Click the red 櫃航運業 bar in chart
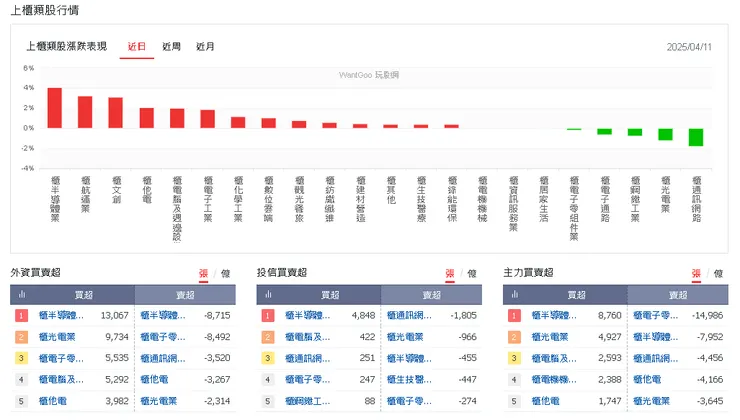This screenshot has width=740, height=420. click(x=85, y=112)
